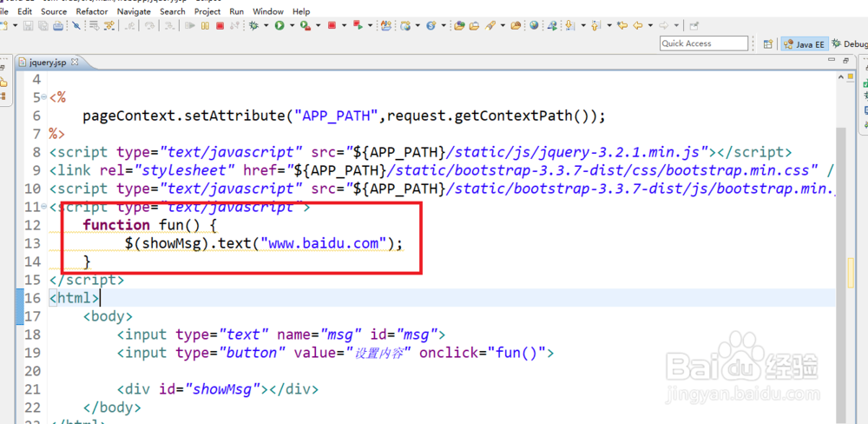
Task: Click the Debug bug icon
Action: 253,25
